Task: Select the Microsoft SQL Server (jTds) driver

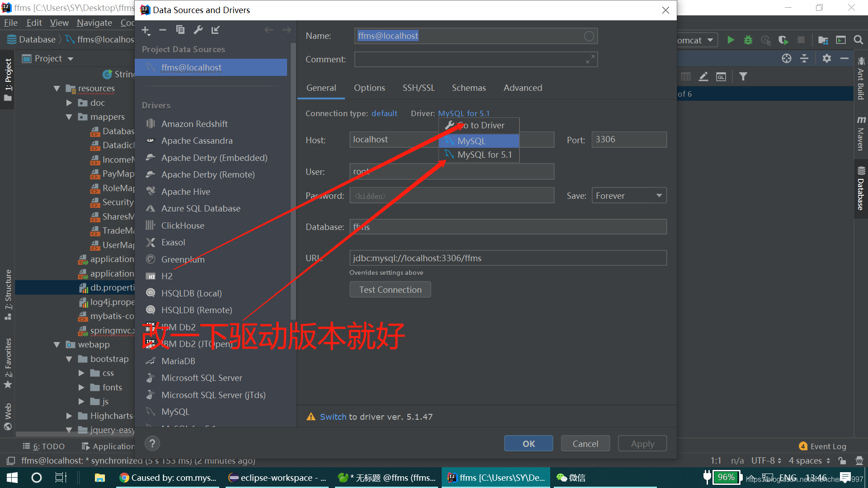Action: coord(213,395)
